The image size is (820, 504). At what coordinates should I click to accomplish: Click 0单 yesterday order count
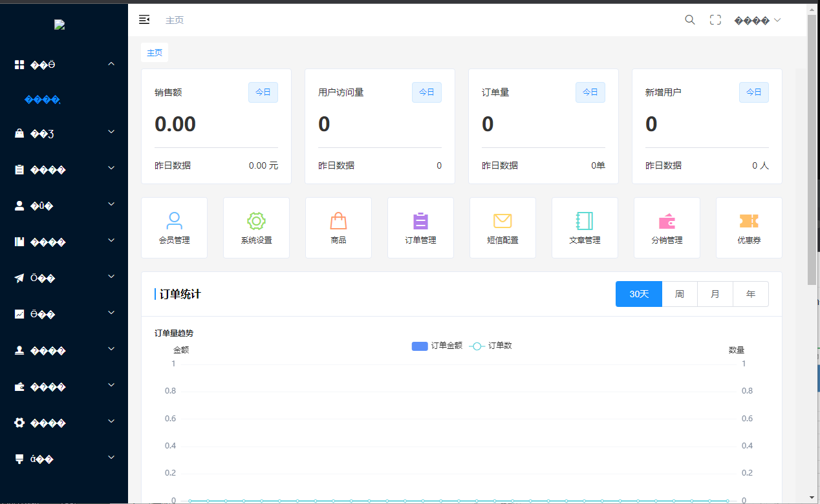pos(598,165)
